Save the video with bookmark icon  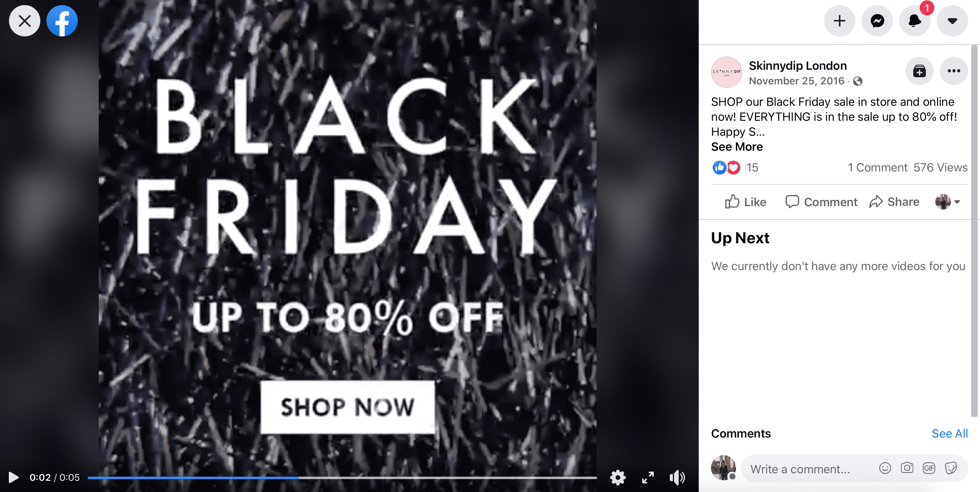[x=919, y=71]
